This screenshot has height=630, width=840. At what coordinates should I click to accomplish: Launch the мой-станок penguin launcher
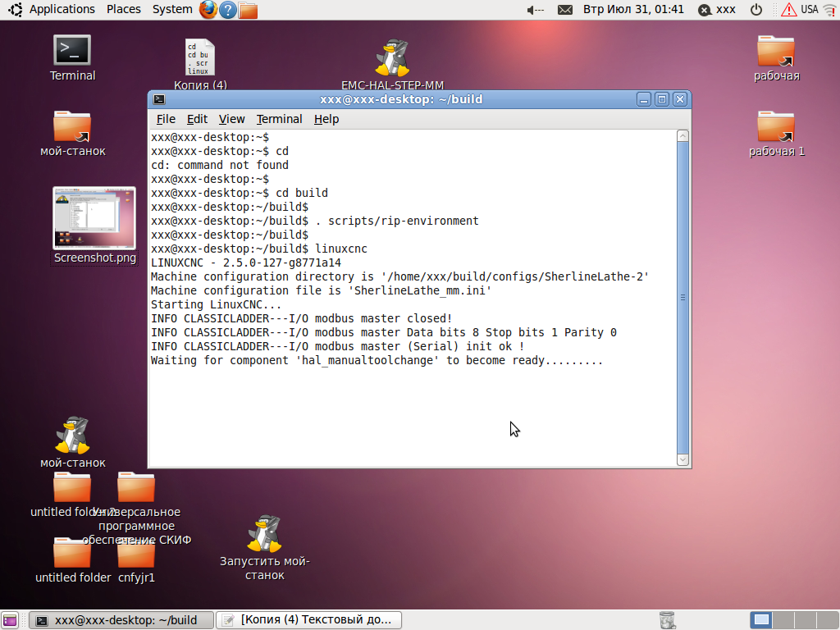72,435
